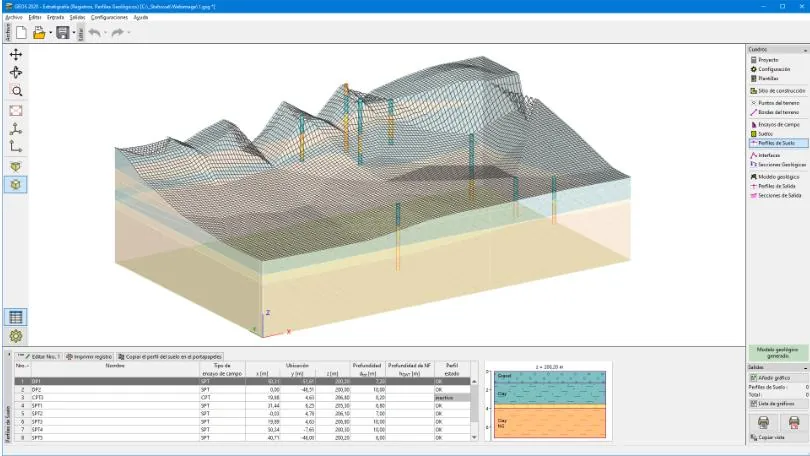Screen dimensions: 810x456
Task: Open Bordes del terreno frame
Action: click(777, 112)
